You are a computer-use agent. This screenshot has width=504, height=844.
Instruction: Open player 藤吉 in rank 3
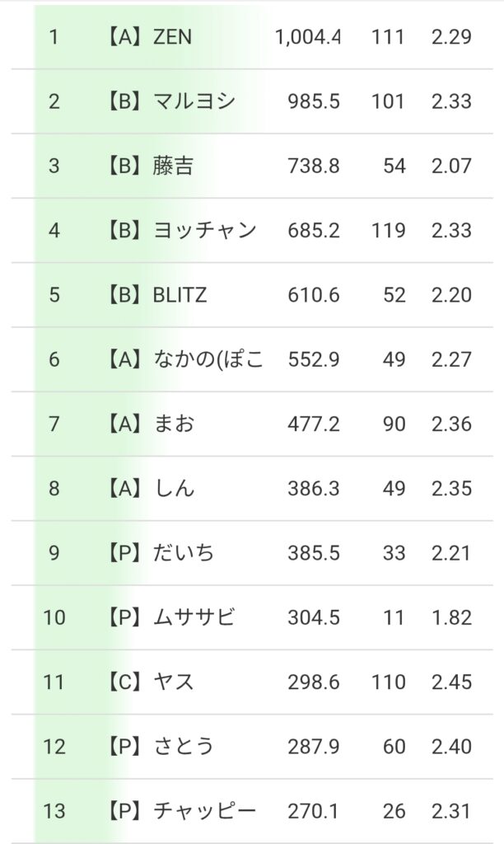point(174,166)
